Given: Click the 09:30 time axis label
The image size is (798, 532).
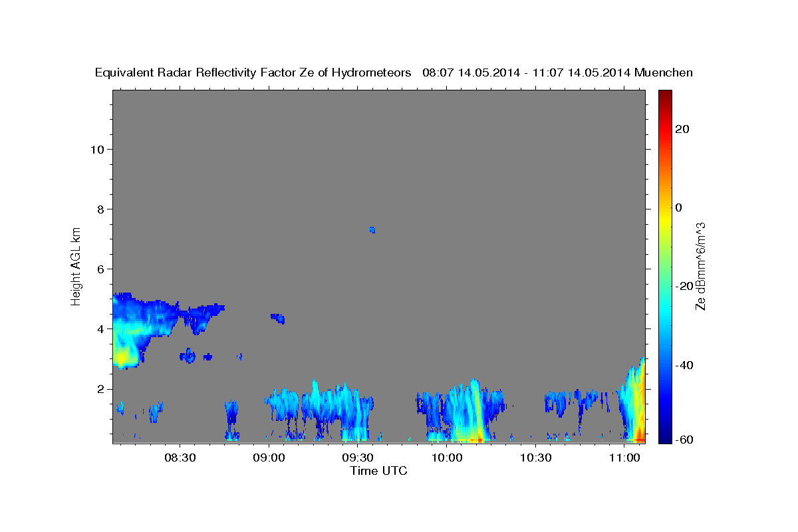Looking at the screenshot, I should coord(357,458).
